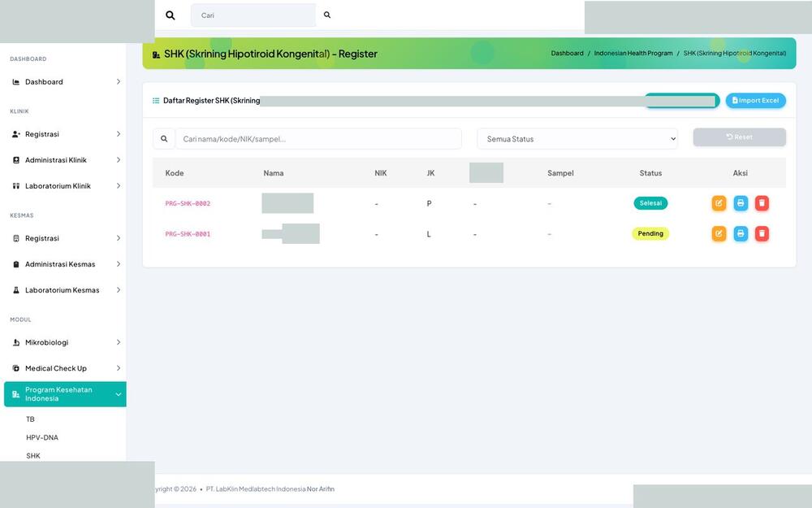Click the Mikrobiologi microscope icon
This screenshot has height=508, width=812.
coord(16,342)
